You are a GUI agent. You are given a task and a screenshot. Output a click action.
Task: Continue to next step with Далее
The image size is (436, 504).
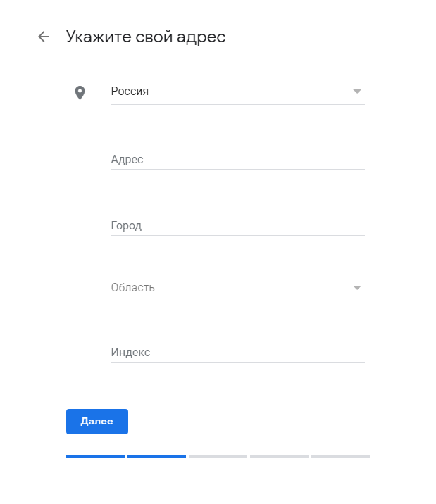tap(97, 422)
